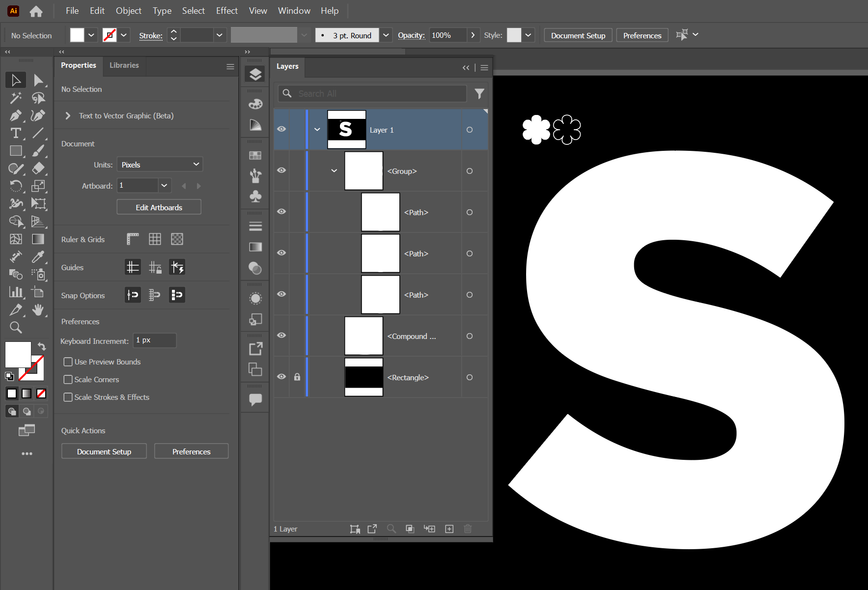Select the Eraser tool
The image size is (868, 590).
39,169
